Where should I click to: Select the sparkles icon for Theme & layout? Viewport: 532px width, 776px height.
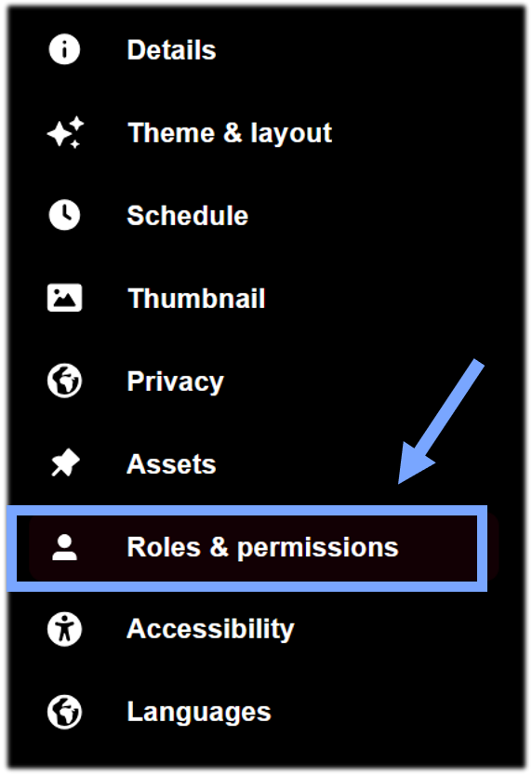tap(65, 132)
